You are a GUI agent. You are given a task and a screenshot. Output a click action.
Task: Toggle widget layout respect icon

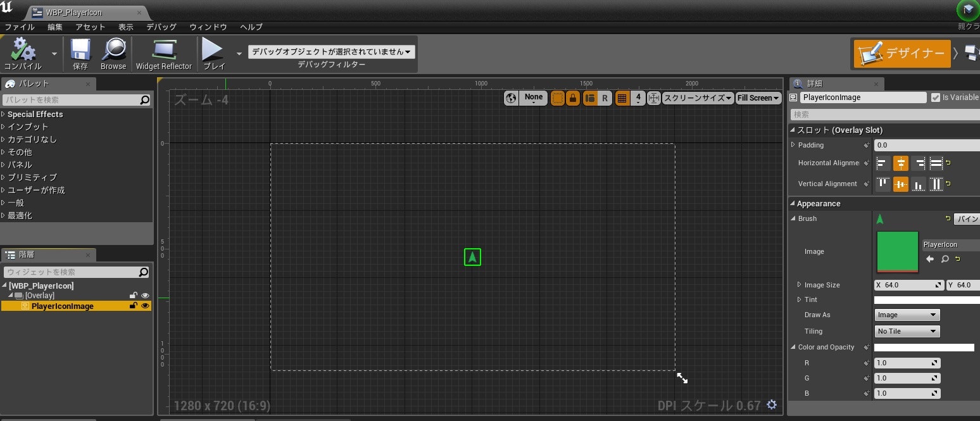click(590, 98)
